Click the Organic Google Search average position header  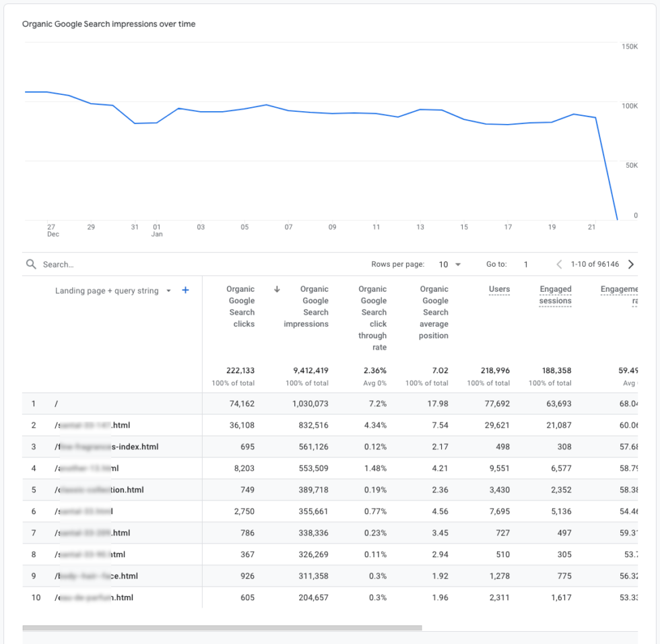434,312
